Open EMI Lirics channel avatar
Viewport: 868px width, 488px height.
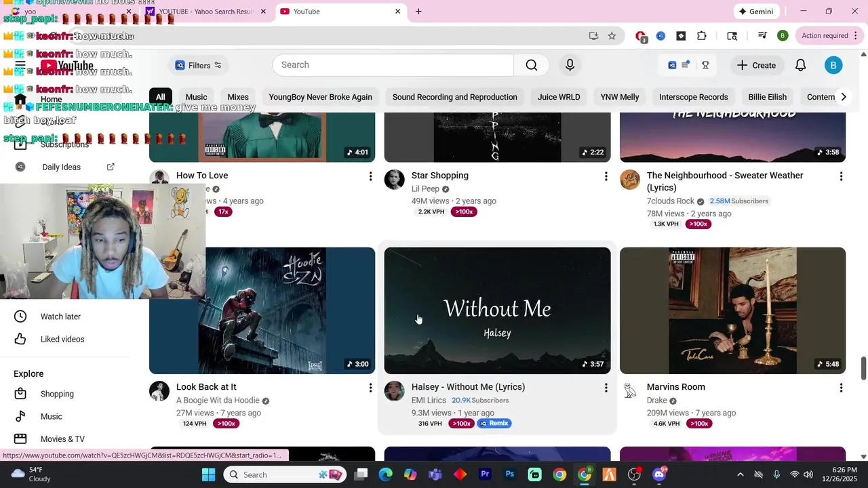tap(394, 391)
